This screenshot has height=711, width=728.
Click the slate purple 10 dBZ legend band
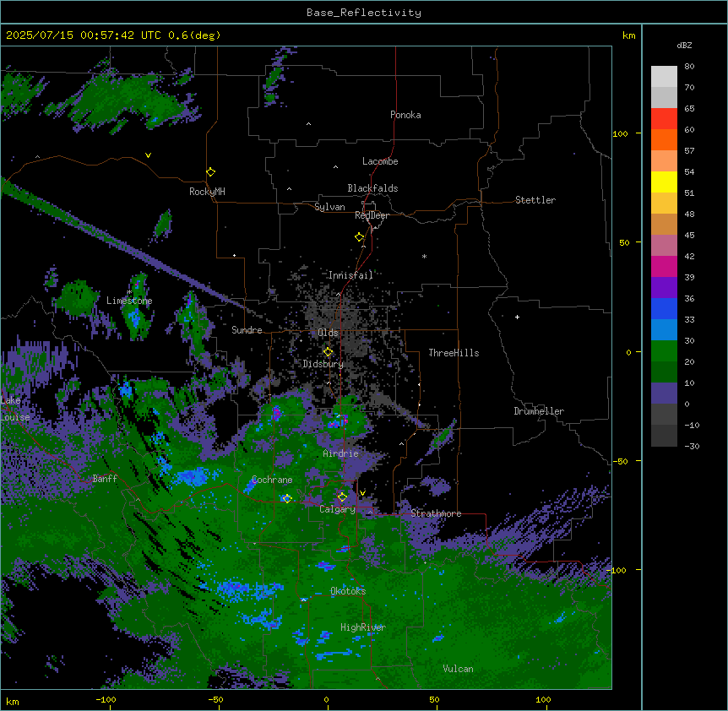click(664, 393)
